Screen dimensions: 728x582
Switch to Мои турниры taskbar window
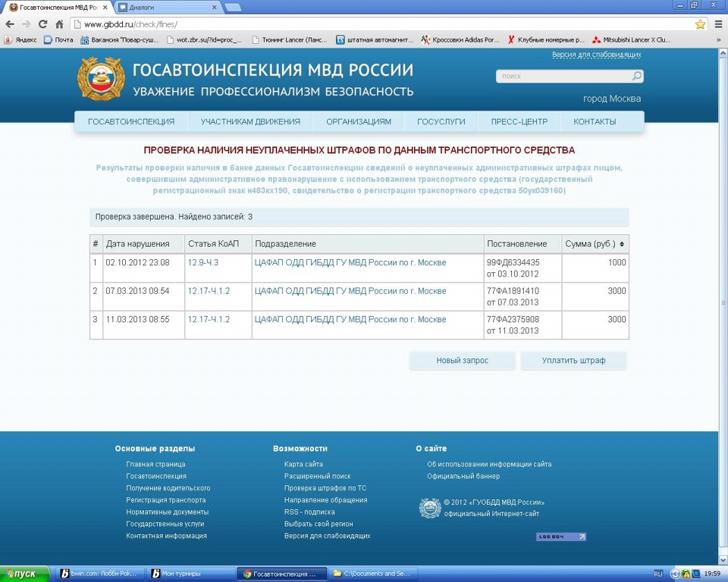click(x=191, y=574)
